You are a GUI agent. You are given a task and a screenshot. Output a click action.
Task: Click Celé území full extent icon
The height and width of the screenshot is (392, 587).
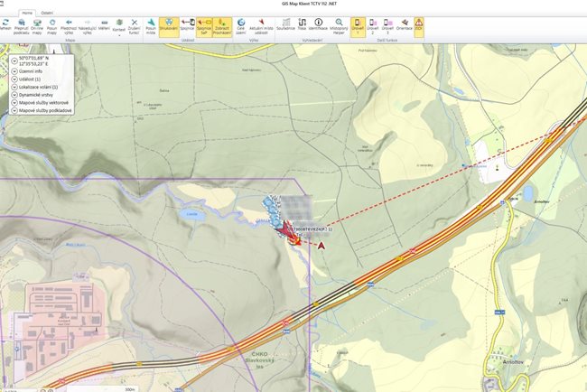(241, 24)
